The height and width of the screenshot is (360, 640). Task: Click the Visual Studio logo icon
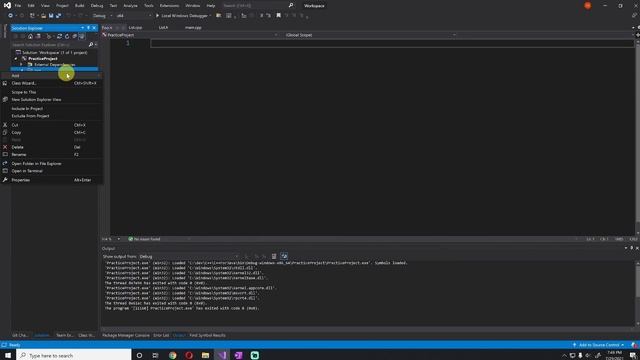click(x=7, y=5)
